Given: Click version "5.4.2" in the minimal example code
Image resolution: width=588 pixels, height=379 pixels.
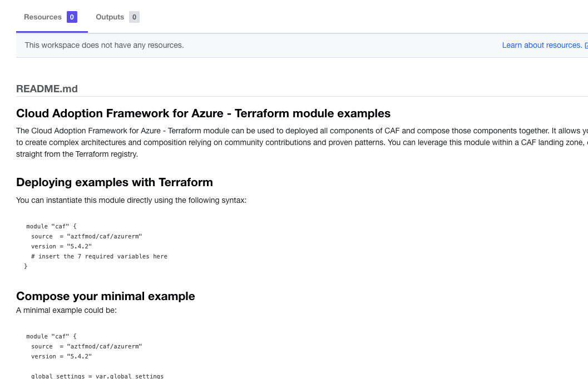Looking at the screenshot, I should 61,356.
